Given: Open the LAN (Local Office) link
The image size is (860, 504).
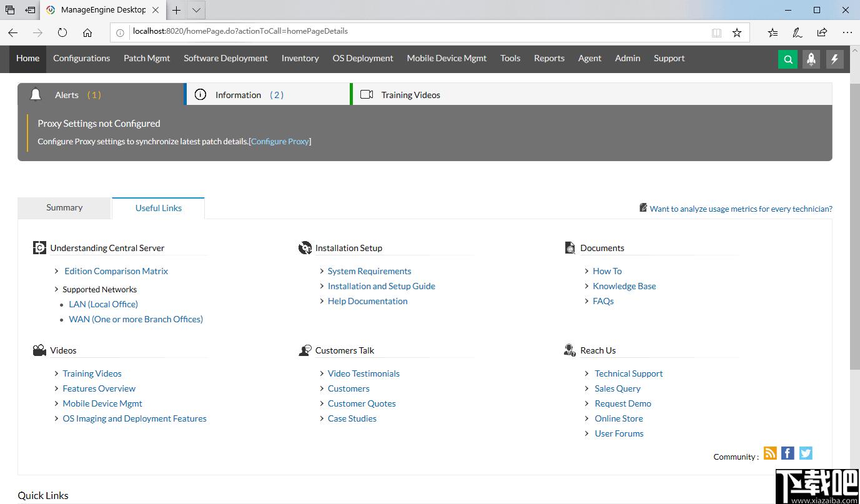Looking at the screenshot, I should pyautogui.click(x=104, y=304).
